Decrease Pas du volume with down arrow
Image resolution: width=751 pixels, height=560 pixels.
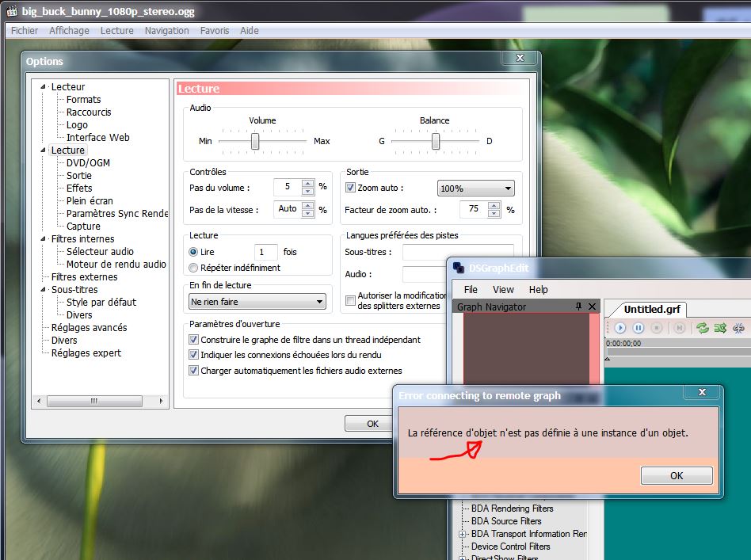(308, 192)
